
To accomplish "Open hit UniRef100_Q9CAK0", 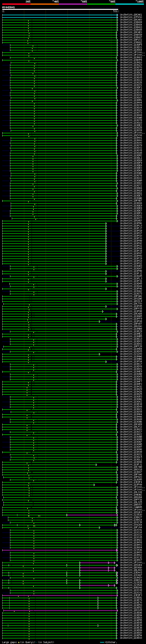I will 131,20.
